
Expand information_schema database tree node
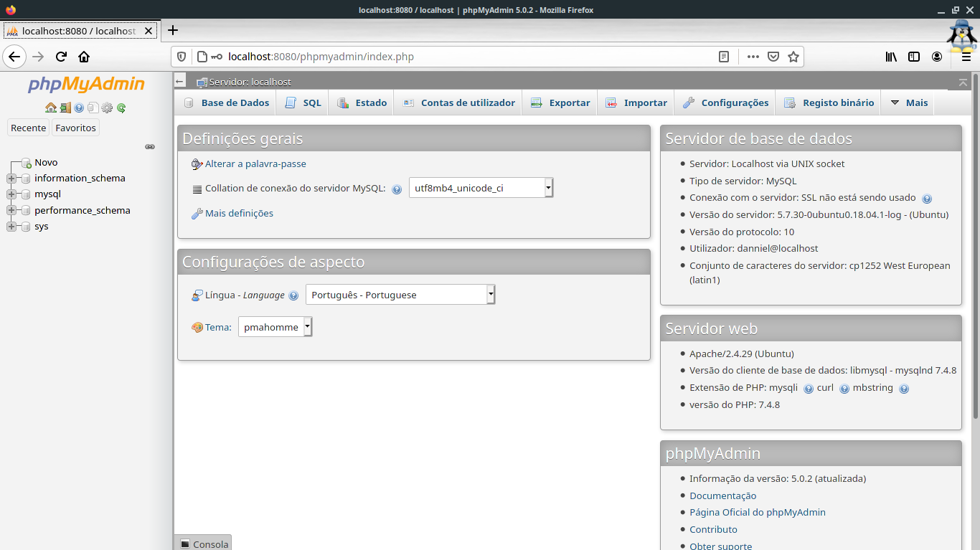(x=11, y=179)
